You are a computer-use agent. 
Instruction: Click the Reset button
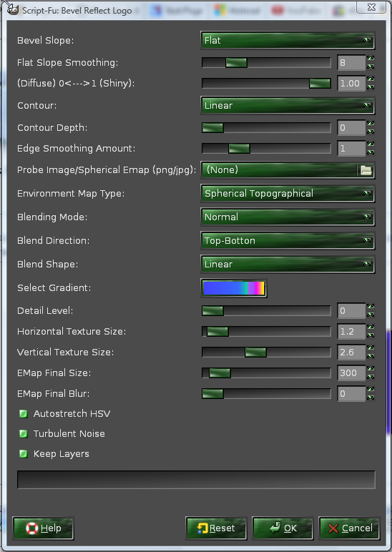[216, 528]
